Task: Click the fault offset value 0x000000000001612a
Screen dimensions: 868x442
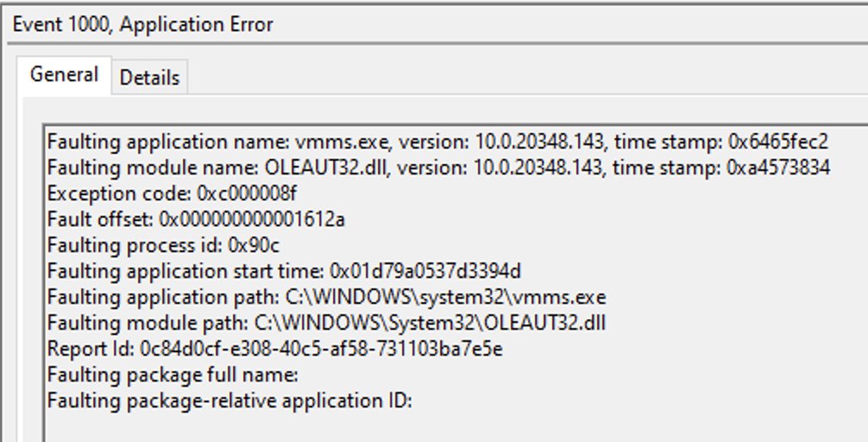Action: tap(252, 219)
